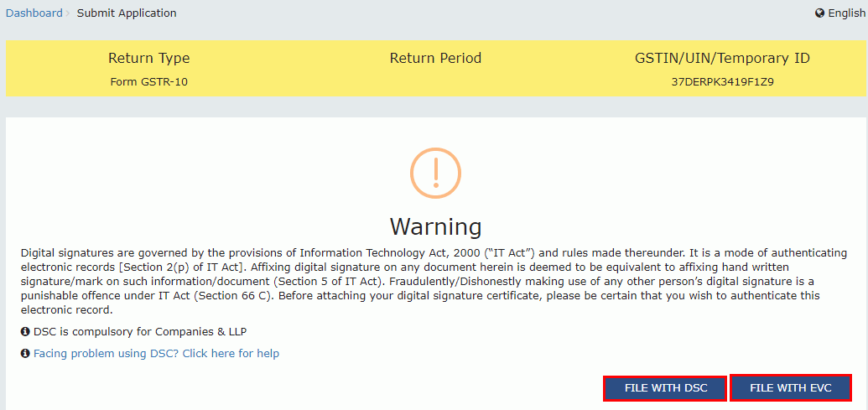Click the orange warning exclamation icon
The width and height of the screenshot is (868, 410).
tap(435, 173)
